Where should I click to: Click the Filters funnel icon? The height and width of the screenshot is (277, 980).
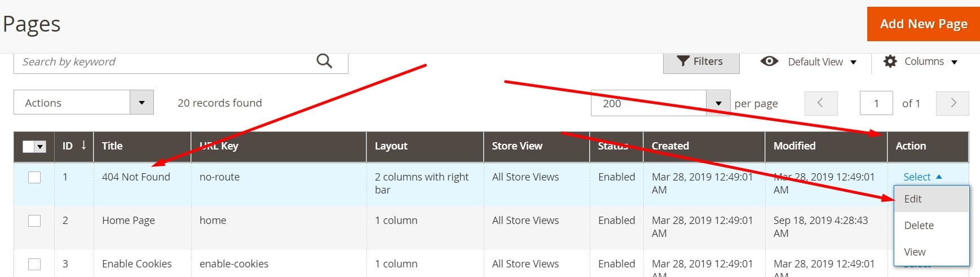tap(683, 61)
